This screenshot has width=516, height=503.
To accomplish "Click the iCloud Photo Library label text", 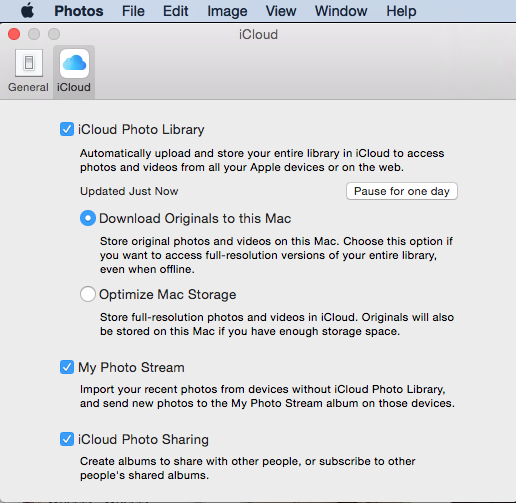I will tap(141, 129).
